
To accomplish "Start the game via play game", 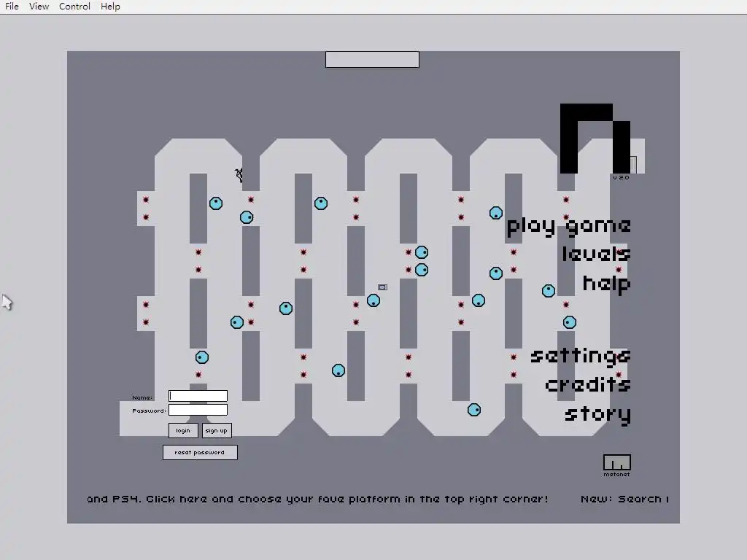I will click(569, 226).
